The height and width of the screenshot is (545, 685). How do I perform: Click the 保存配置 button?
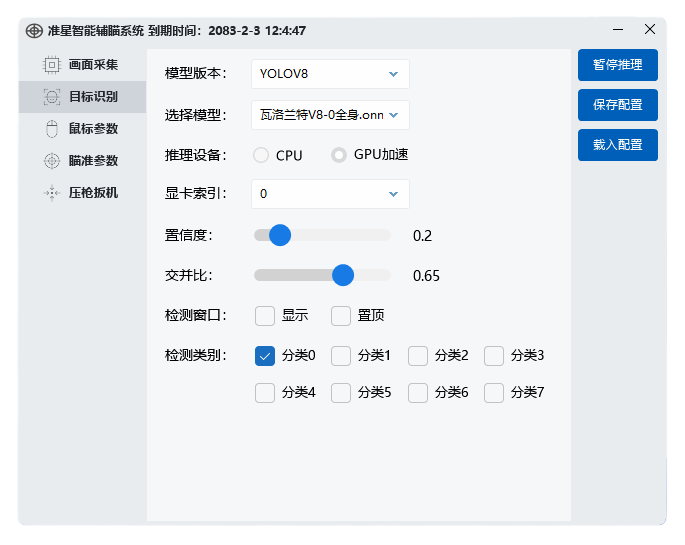pos(617,105)
